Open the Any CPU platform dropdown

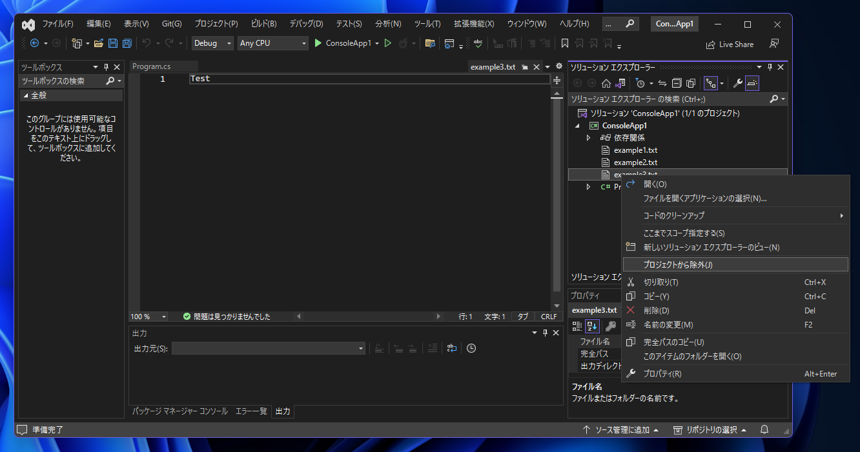273,43
